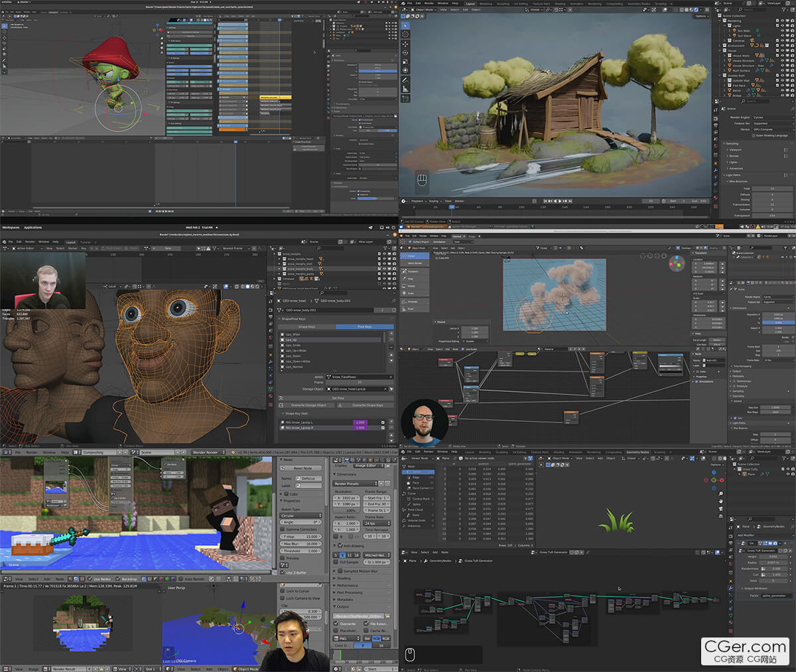The width and height of the screenshot is (796, 672).
Task: Select the Move tool in the house viewport toolbar
Action: (x=405, y=44)
